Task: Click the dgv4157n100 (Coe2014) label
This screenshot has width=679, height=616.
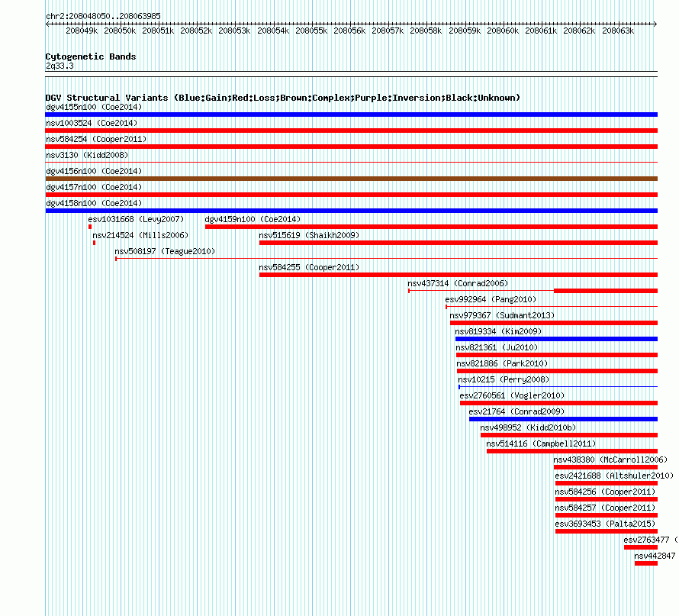Action: 94,187
